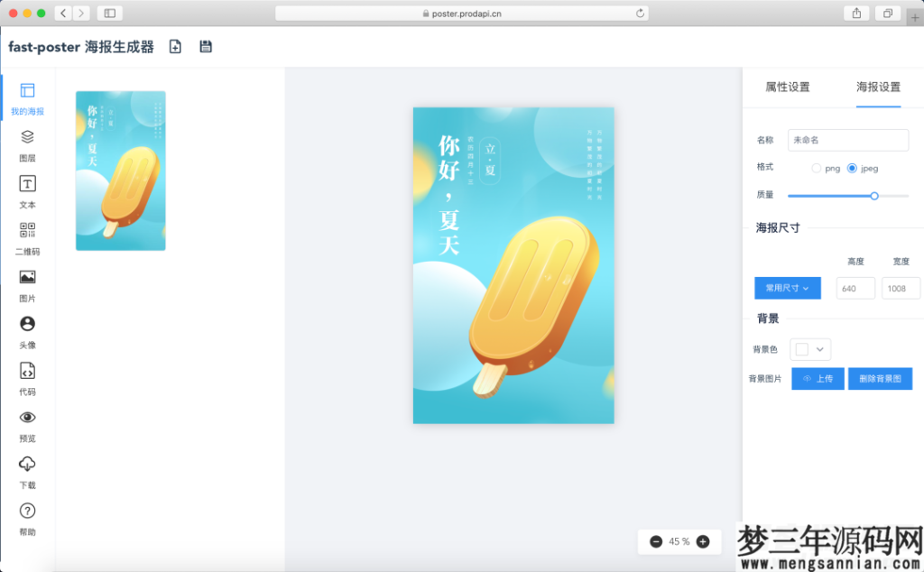924x572 pixels.
Task: Click the 名称 name input field
Action: coord(847,140)
